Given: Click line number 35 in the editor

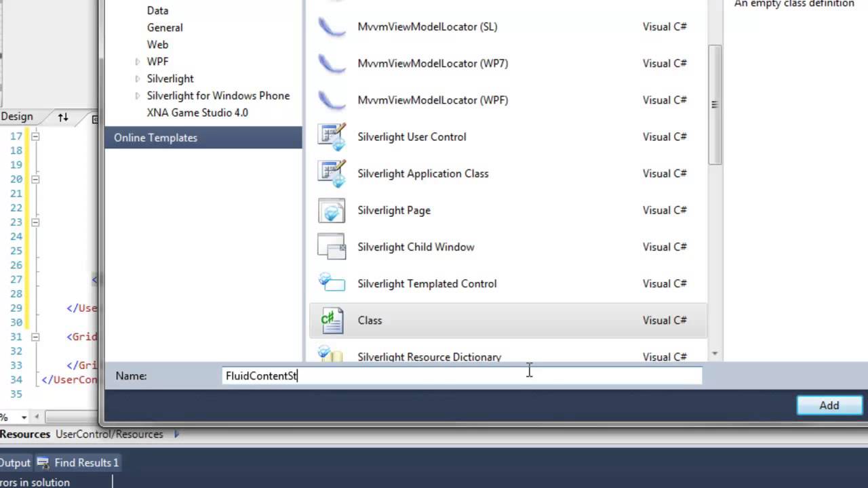Looking at the screenshot, I should [x=16, y=394].
